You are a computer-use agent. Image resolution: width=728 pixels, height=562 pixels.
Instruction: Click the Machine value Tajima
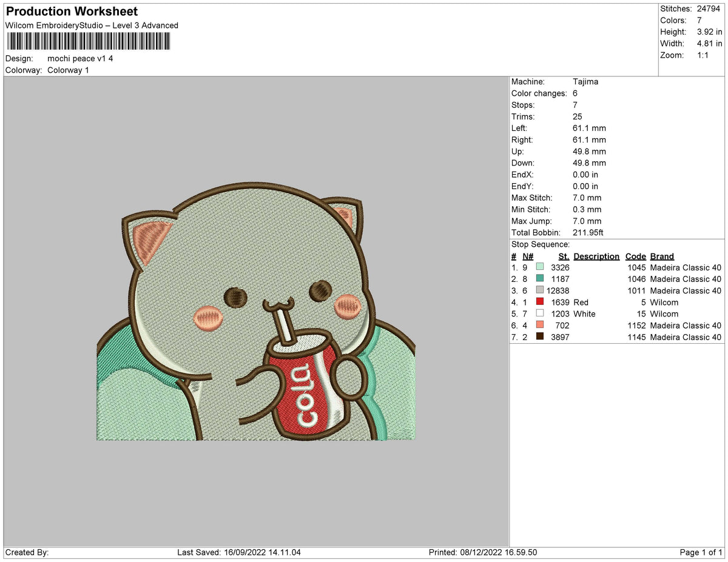[x=585, y=81]
